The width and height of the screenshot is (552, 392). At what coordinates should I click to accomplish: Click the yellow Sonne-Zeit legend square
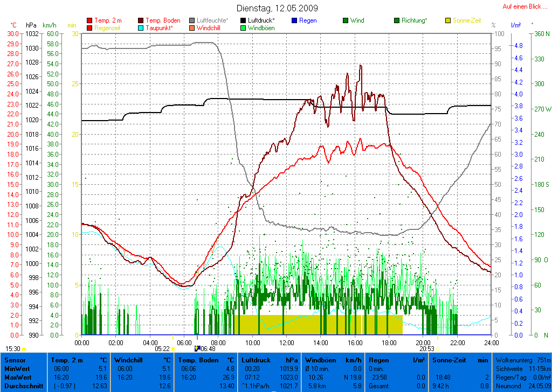448,20
